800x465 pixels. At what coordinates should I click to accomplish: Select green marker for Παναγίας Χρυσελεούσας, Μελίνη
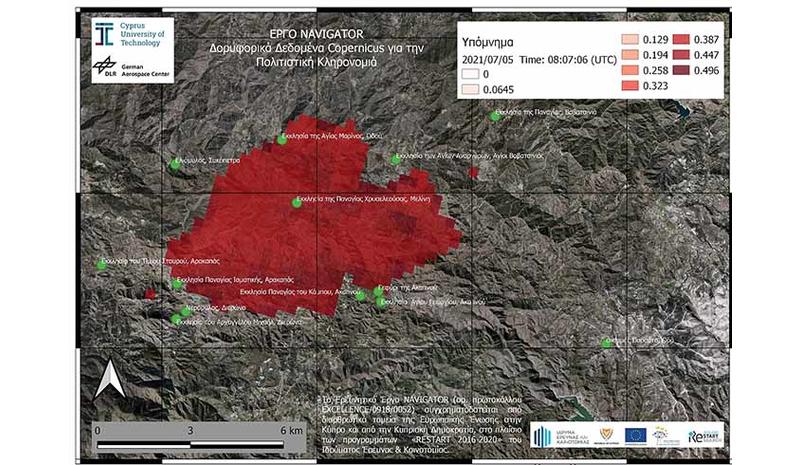[296, 203]
